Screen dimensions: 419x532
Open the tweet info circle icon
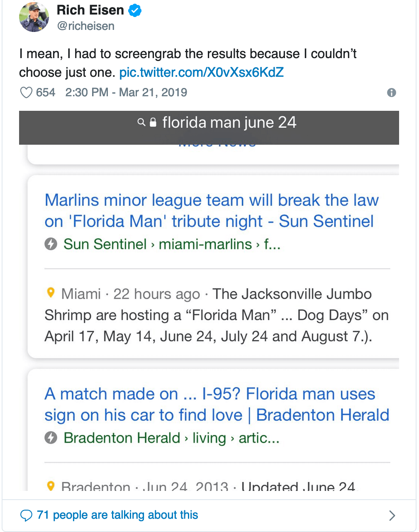click(x=391, y=93)
